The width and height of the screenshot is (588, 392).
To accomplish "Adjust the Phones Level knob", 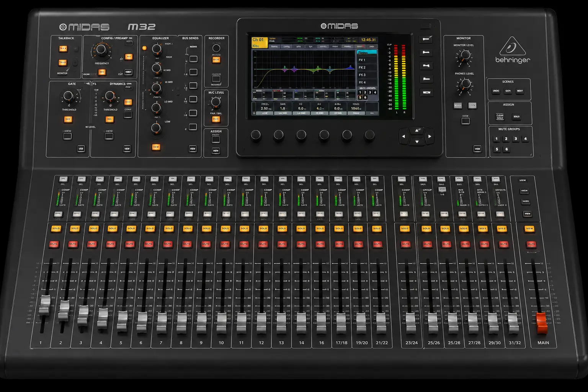I will pos(465,84).
